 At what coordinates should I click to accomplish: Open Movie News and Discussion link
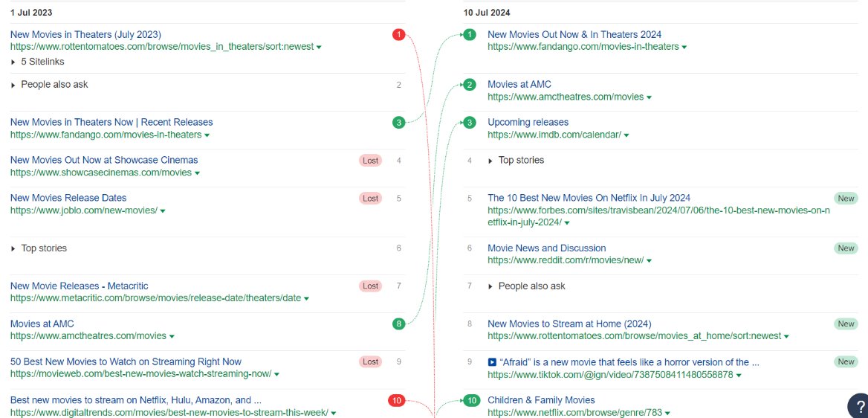point(547,248)
